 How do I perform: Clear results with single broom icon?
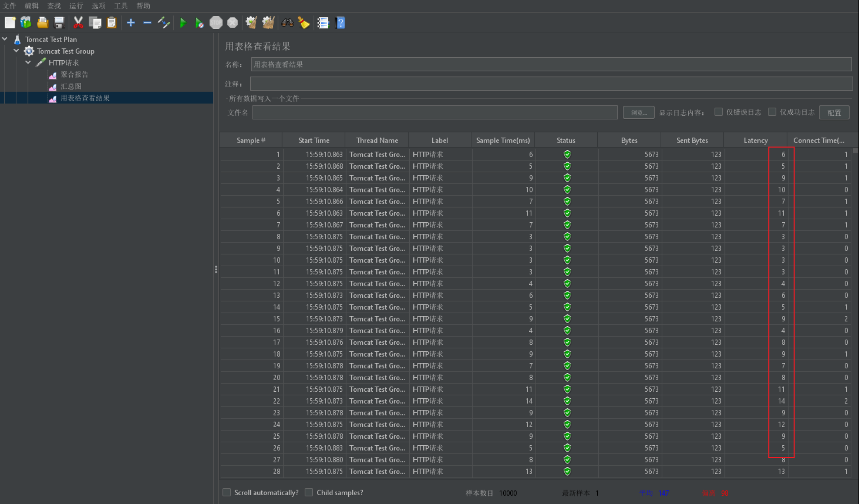click(x=252, y=23)
